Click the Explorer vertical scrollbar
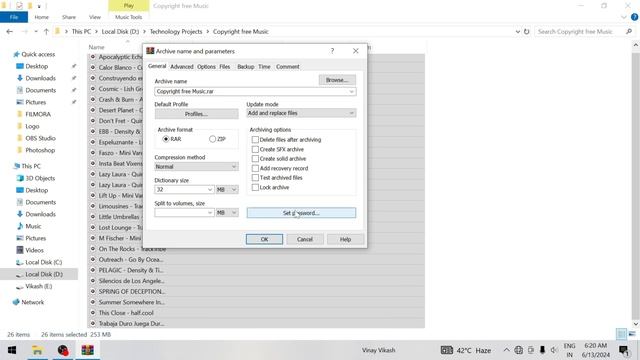The width and height of the screenshot is (640, 360). [x=636, y=184]
